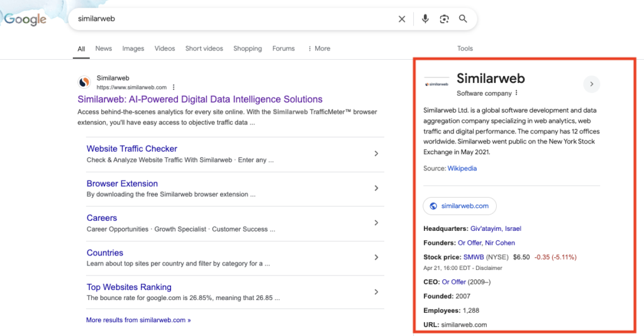
Task: Open Similarweb AI-Powered Digital Data Intelligence link
Action: (200, 99)
